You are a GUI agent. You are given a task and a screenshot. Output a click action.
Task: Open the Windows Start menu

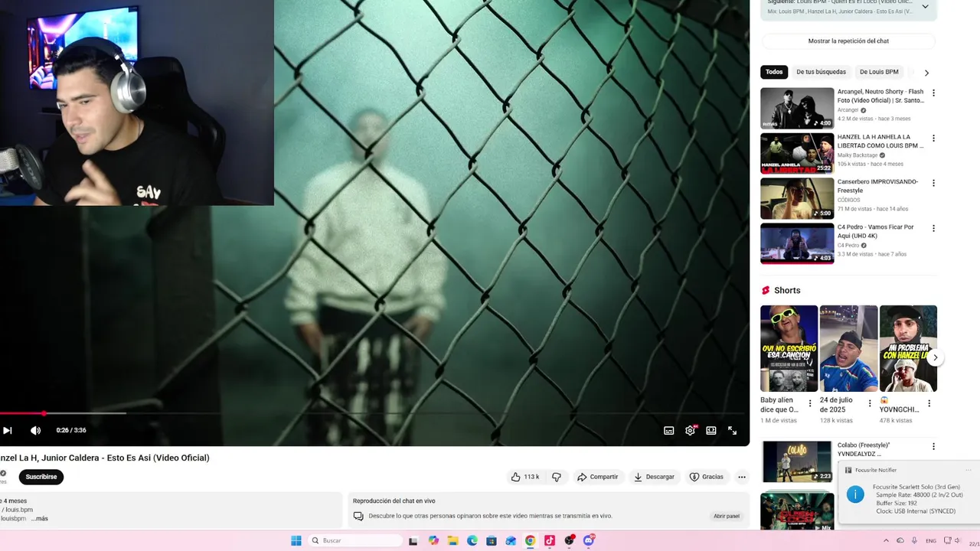click(x=296, y=540)
